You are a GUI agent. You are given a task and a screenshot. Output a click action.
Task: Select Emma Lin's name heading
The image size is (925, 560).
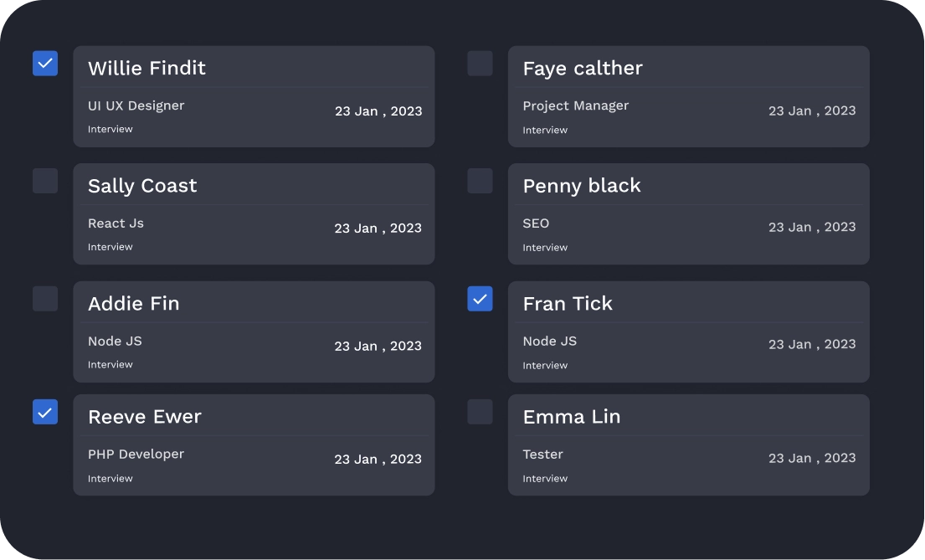point(572,416)
